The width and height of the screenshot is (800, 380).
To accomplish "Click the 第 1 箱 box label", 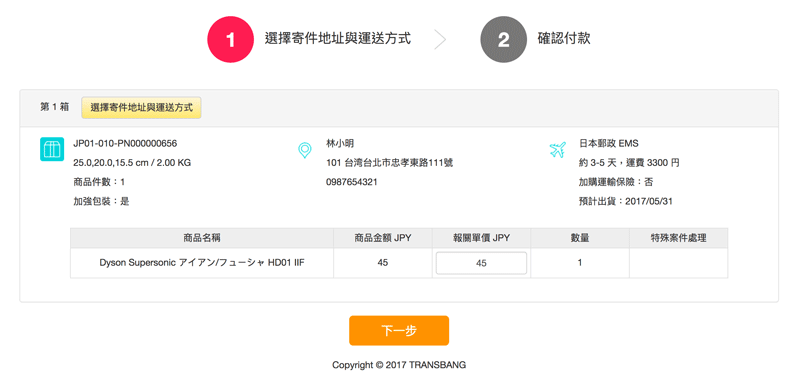I will click(x=55, y=108).
